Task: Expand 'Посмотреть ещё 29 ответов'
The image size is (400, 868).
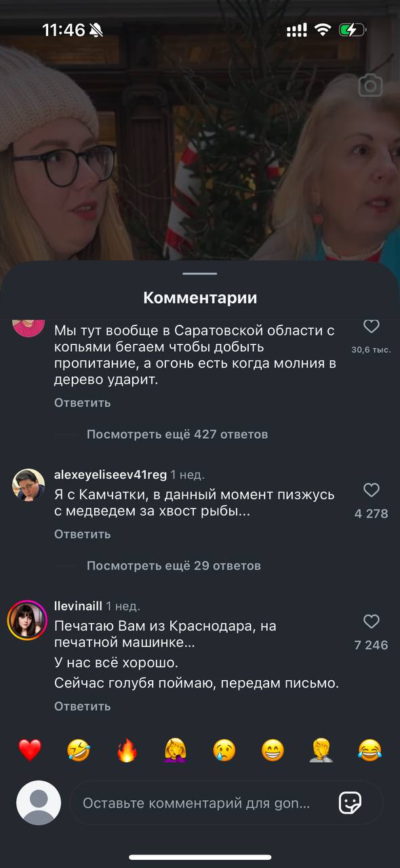Action: [x=174, y=566]
